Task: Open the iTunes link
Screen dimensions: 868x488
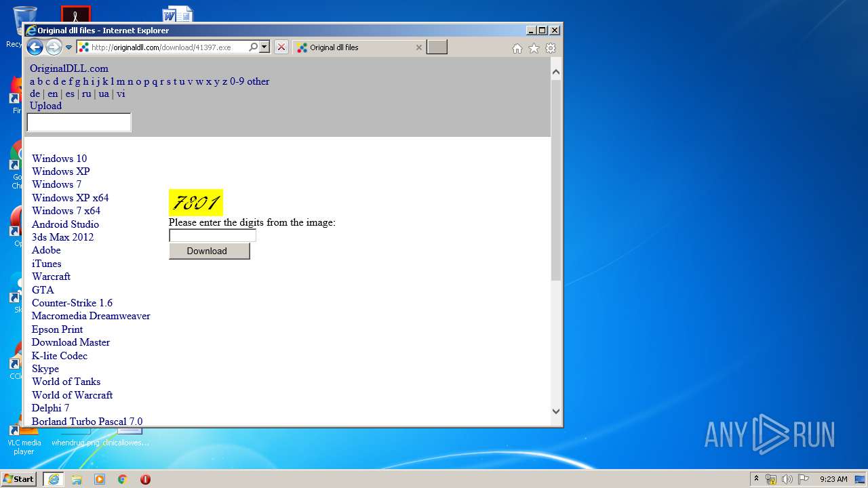Action: click(47, 264)
